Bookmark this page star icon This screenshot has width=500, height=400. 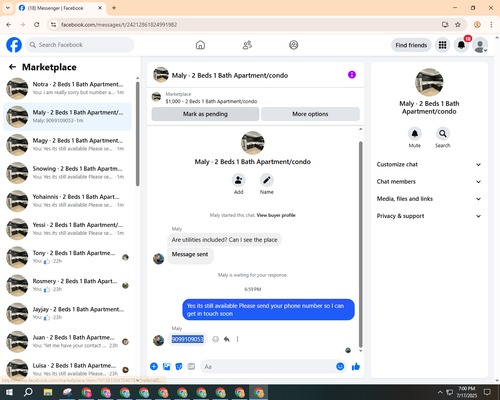click(x=458, y=25)
